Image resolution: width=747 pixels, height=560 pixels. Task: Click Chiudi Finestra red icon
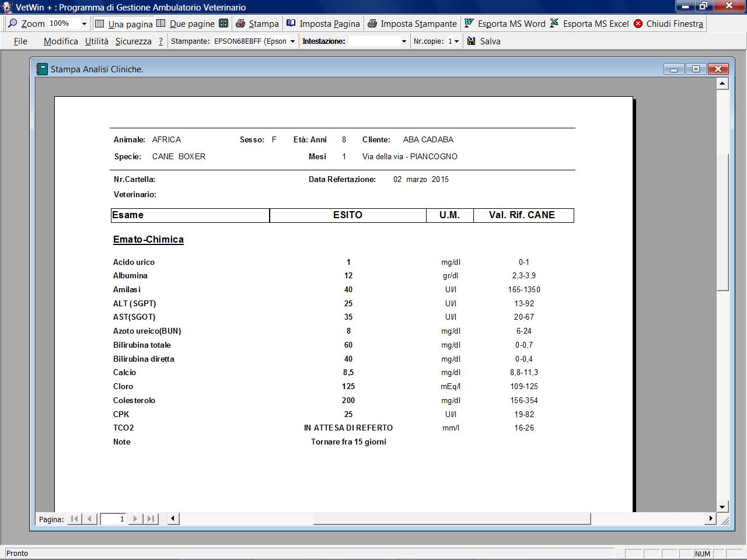(638, 23)
